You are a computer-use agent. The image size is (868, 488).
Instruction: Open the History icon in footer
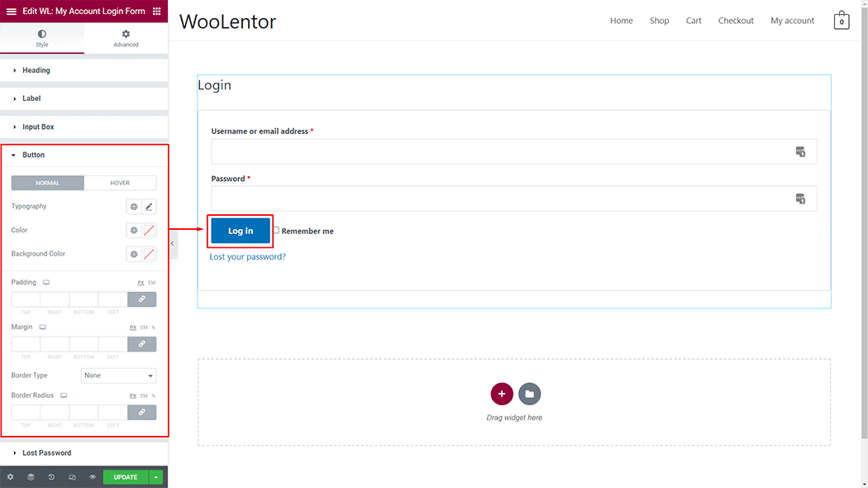pos(51,477)
